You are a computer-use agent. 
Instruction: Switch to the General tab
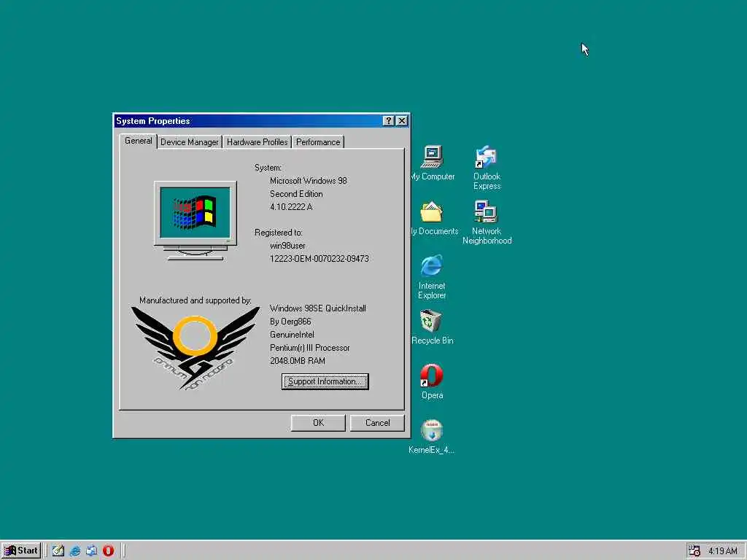[138, 141]
